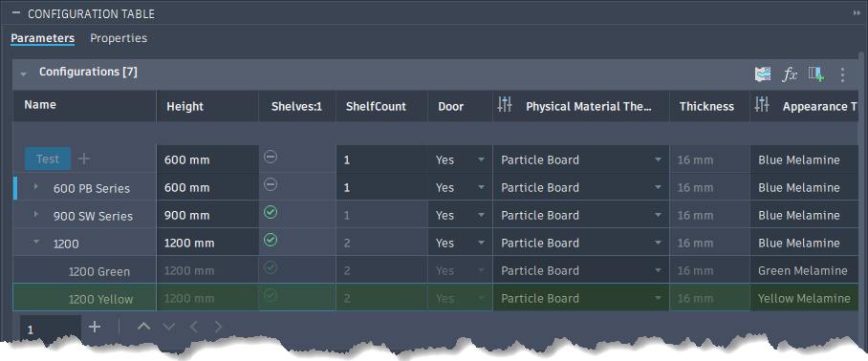Select the 1200 Green configuration row

[99, 271]
